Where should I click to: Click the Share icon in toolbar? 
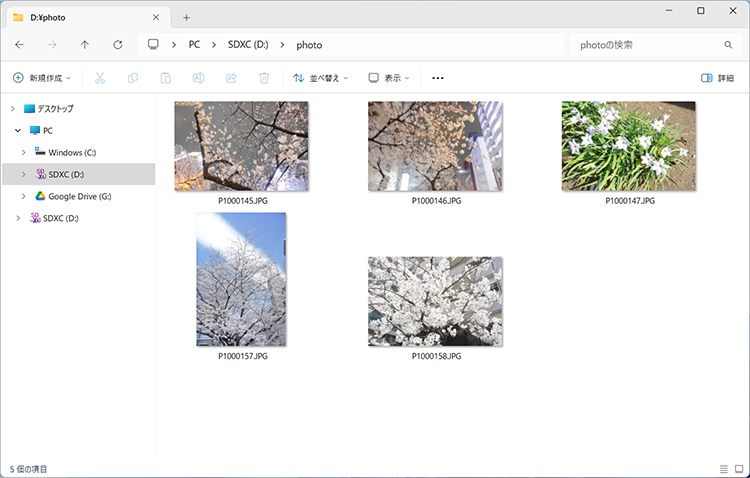pyautogui.click(x=231, y=78)
